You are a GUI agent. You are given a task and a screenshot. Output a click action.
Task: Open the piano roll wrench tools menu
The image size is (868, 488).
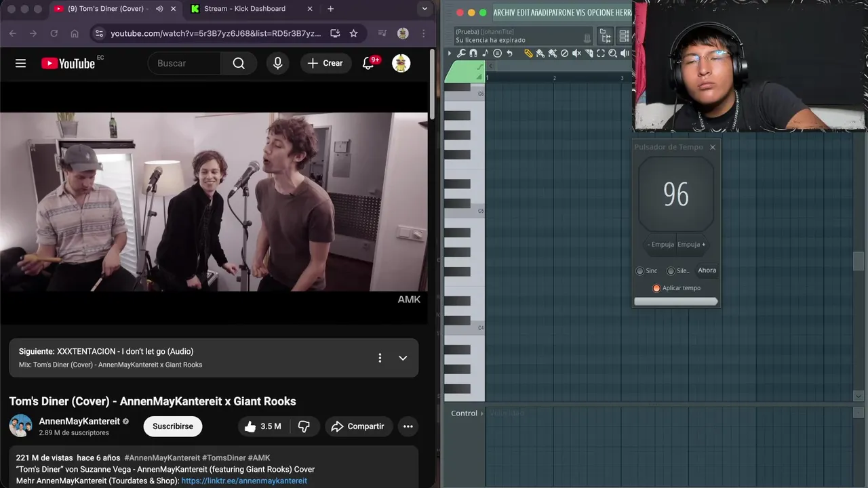pos(461,53)
